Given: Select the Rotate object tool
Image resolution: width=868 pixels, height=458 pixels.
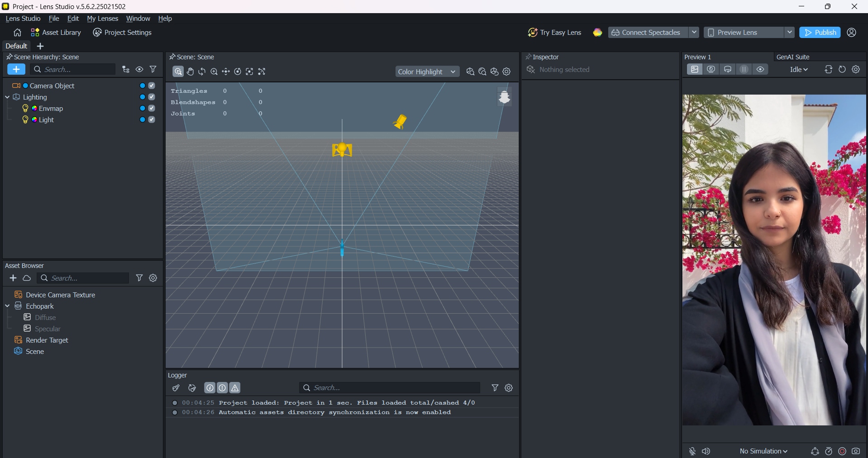Looking at the screenshot, I should point(238,72).
